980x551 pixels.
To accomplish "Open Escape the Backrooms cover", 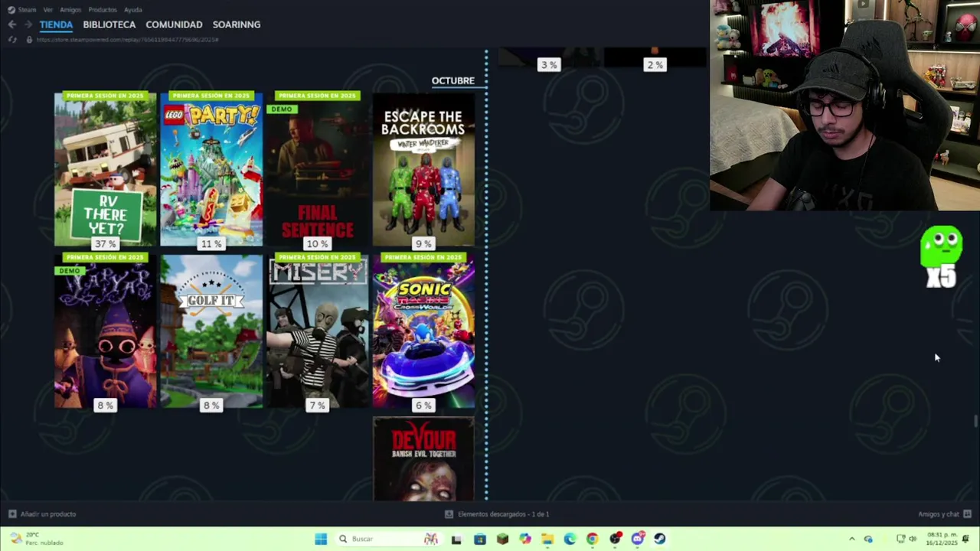I will tap(423, 169).
